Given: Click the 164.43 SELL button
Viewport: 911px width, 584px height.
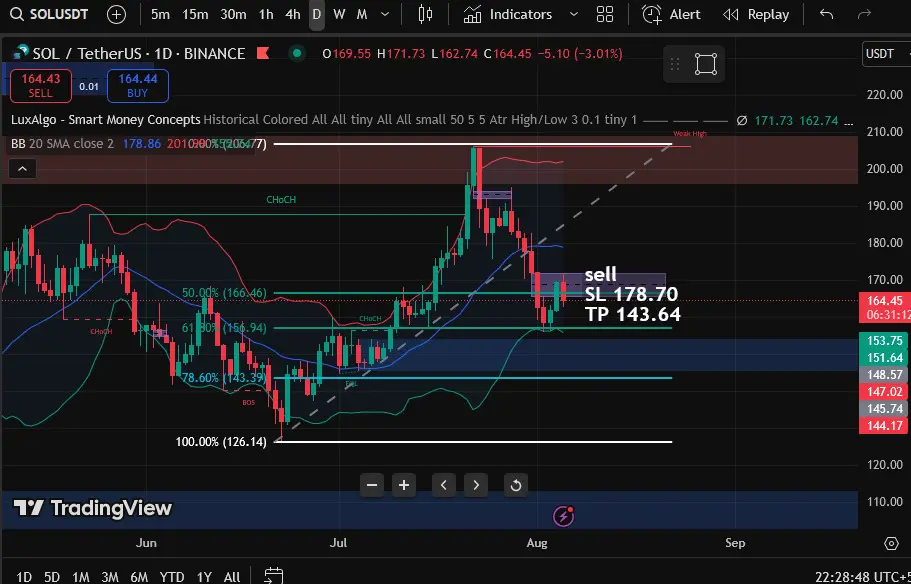Looking at the screenshot, I should pyautogui.click(x=41, y=85).
